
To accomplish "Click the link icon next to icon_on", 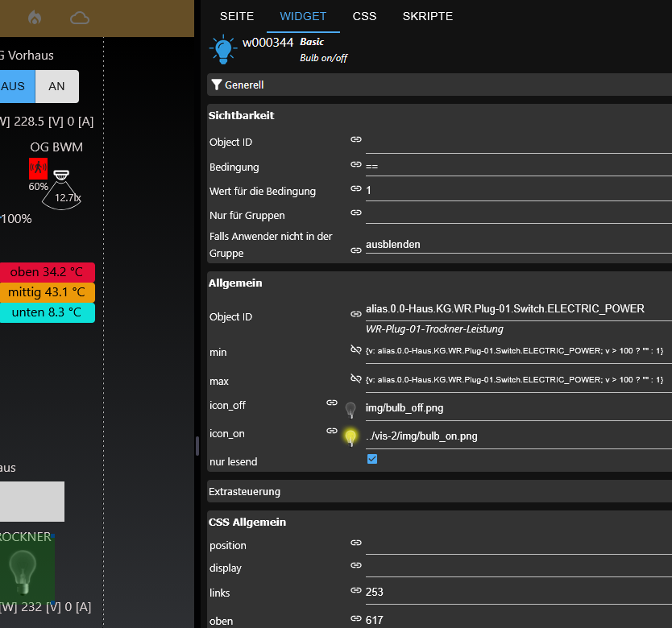I will tap(331, 431).
